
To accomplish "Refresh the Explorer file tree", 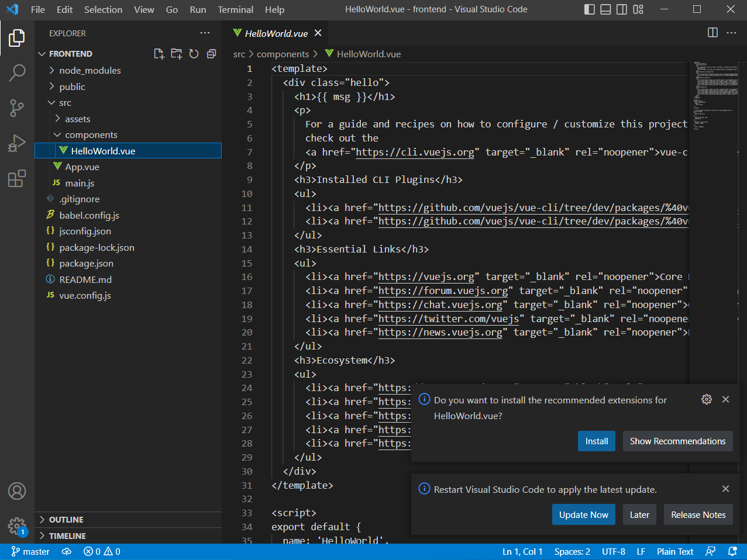I will point(194,54).
